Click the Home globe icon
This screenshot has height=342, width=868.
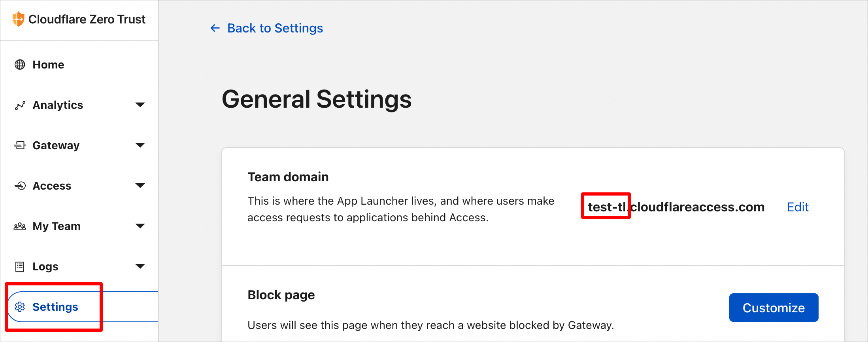pos(20,65)
